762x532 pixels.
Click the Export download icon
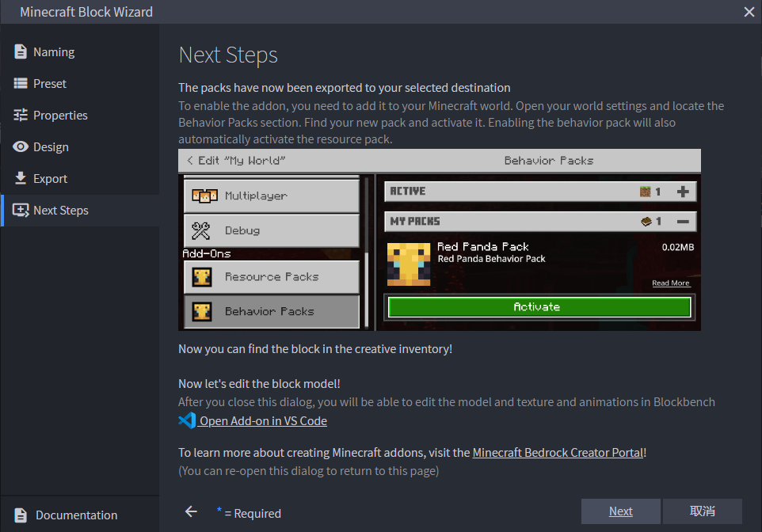(21, 178)
